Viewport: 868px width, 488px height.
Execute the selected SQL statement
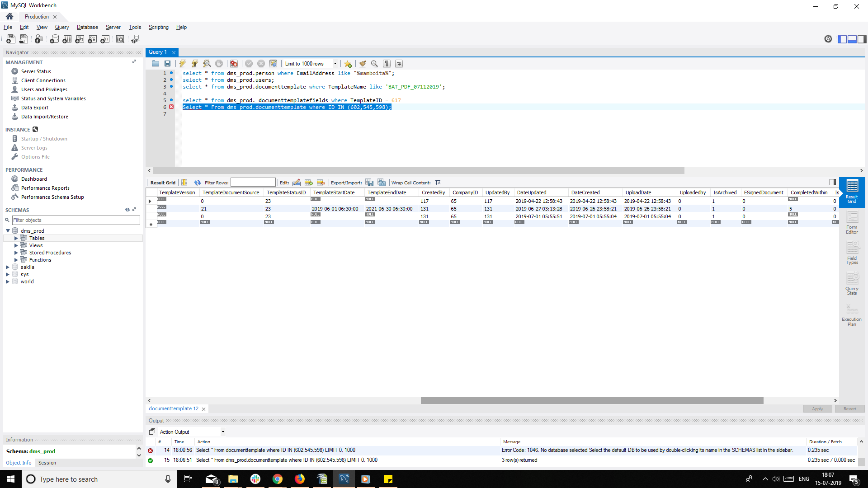click(x=183, y=64)
